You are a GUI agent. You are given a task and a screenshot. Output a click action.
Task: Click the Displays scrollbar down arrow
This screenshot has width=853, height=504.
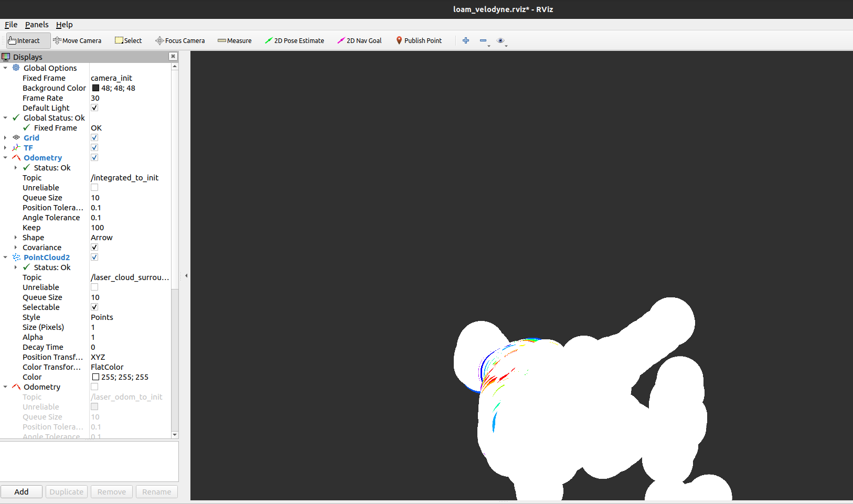point(175,435)
